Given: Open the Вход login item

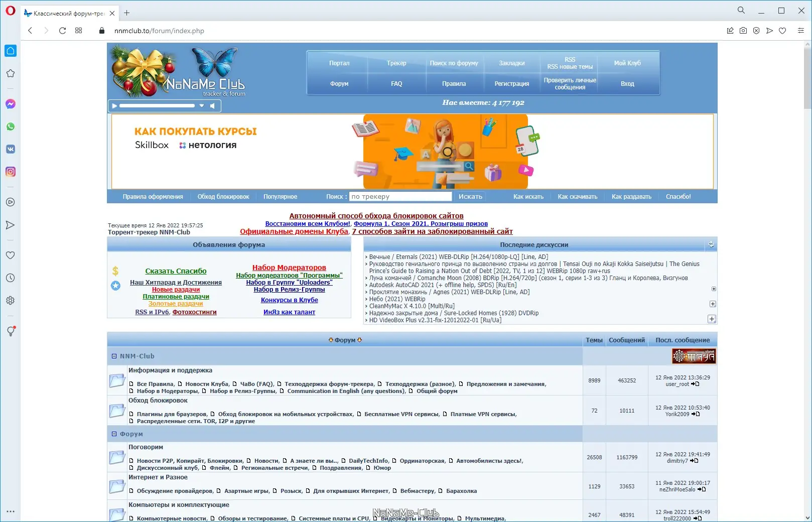Looking at the screenshot, I should click(x=627, y=84).
